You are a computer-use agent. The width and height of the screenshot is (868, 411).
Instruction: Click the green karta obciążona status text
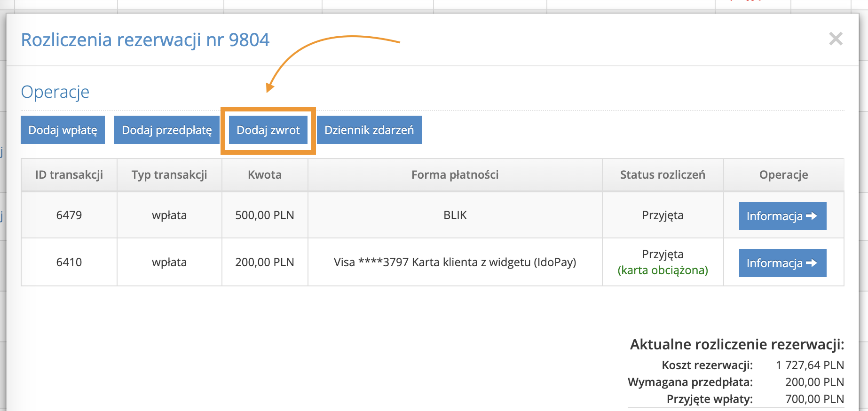(663, 270)
